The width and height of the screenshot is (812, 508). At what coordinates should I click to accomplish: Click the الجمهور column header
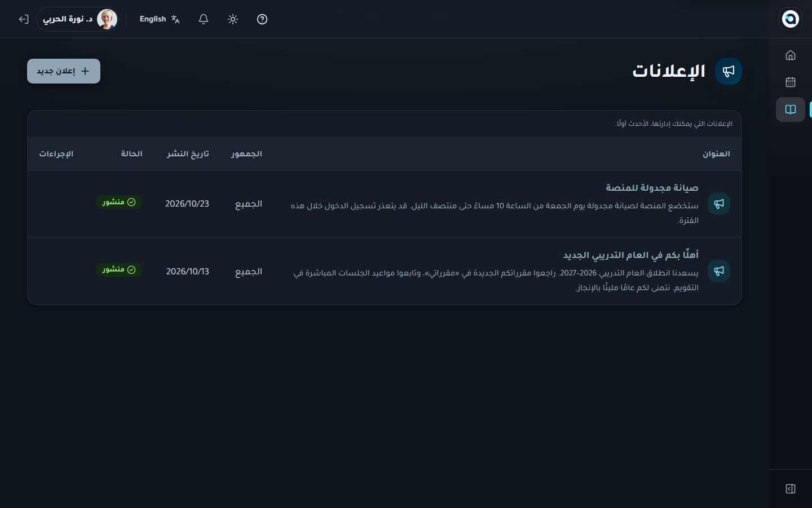(x=246, y=154)
